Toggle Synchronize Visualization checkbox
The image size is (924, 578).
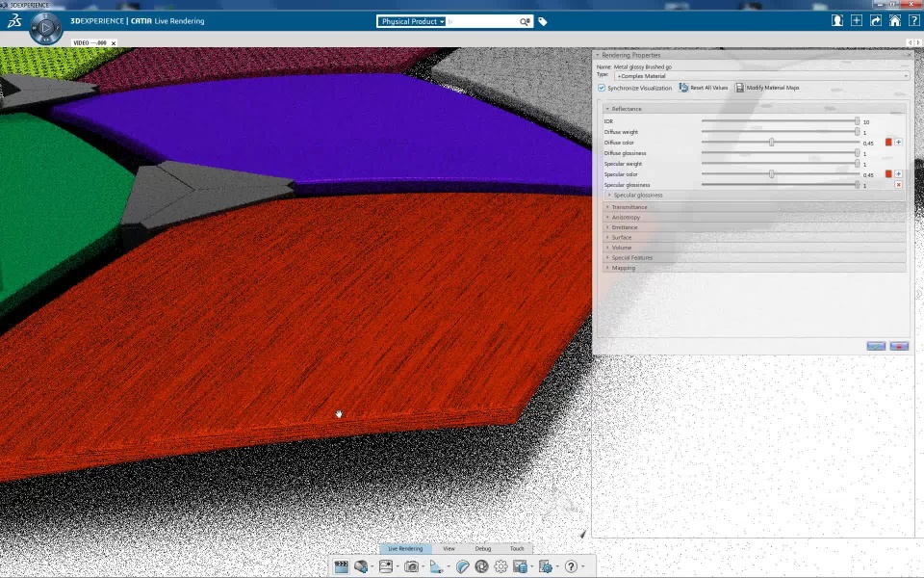pos(601,88)
